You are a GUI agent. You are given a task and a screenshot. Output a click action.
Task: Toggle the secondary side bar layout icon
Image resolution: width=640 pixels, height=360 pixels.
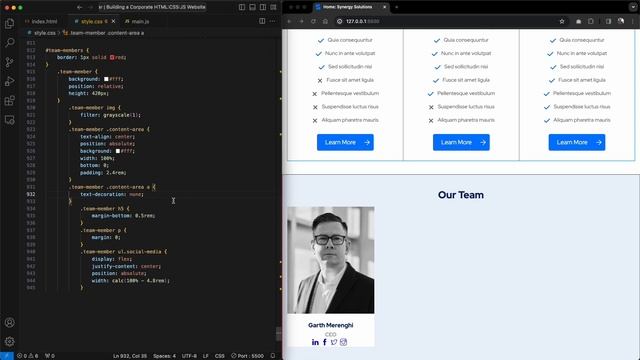click(263, 7)
